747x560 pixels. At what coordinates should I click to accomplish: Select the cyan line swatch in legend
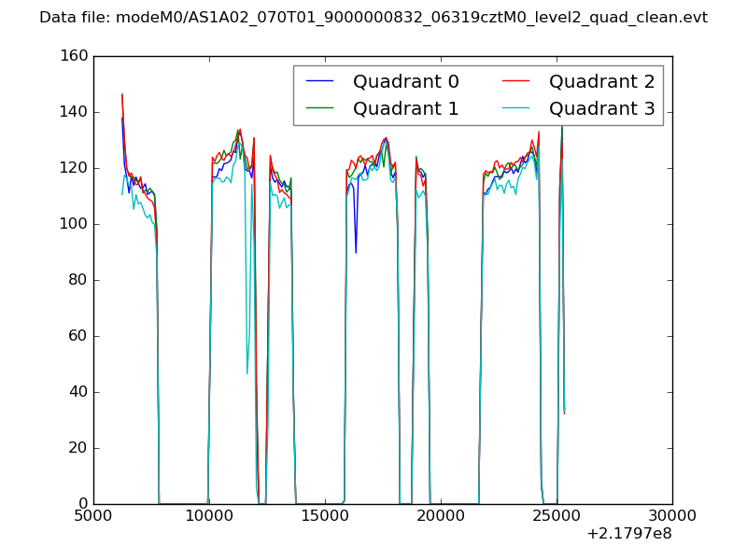pos(515,108)
